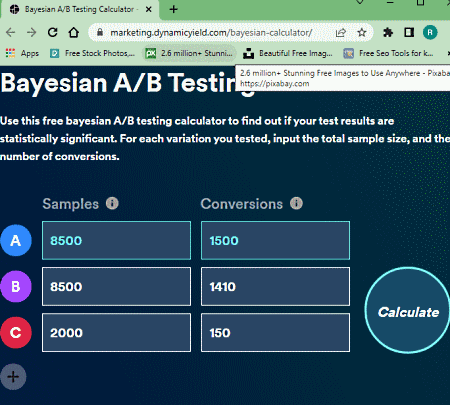Screen dimensions: 450x405
Task: Add a variation with the plus button
Action: click(13, 377)
